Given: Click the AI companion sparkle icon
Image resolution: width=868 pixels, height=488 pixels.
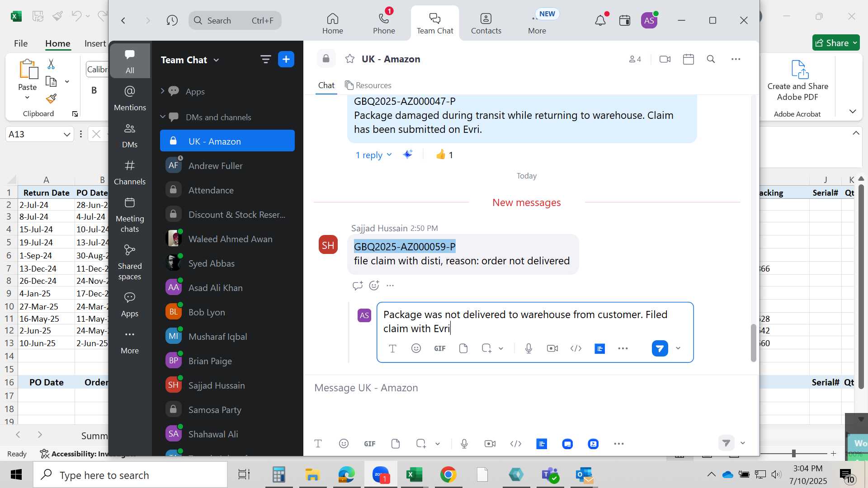Looking at the screenshot, I should [x=407, y=155].
